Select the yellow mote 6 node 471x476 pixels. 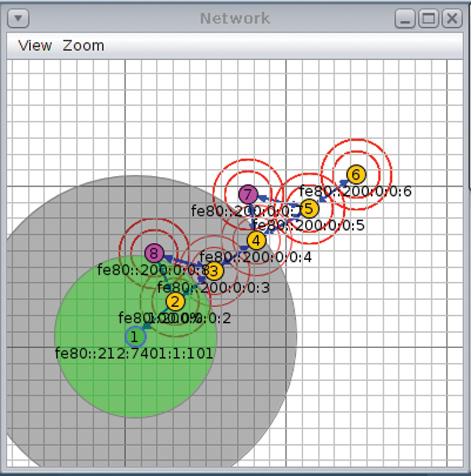[x=356, y=174]
